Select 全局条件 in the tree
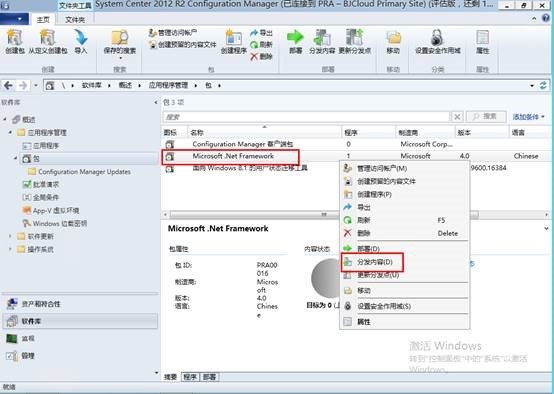Screen dimensions: 554x394 (41, 198)
